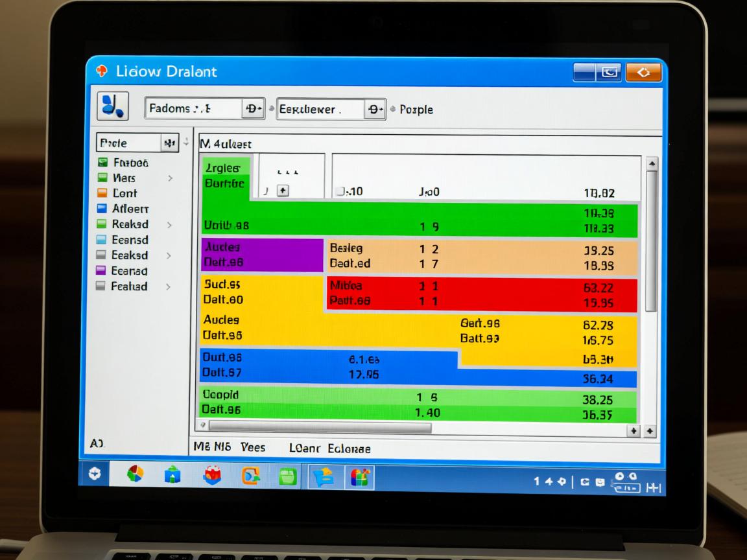Open the colorful pie chart taskbar icon
Screen dimensions: 747x560
click(x=135, y=475)
